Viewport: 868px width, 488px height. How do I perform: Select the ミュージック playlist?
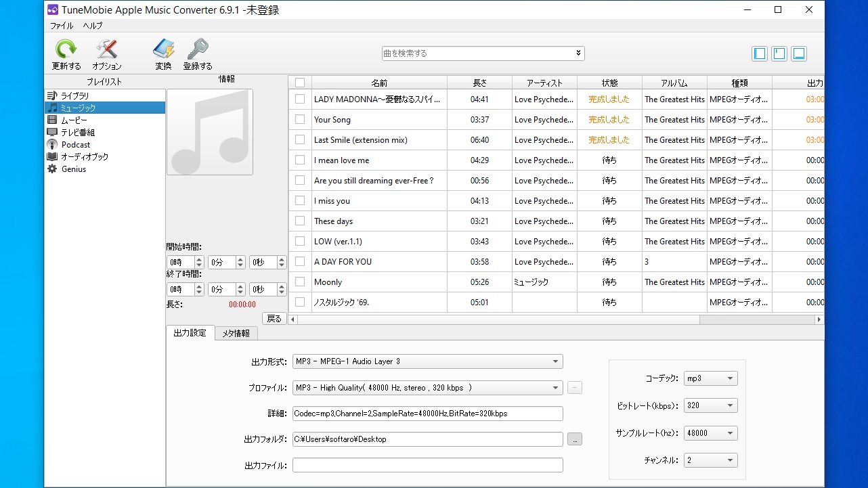[105, 108]
